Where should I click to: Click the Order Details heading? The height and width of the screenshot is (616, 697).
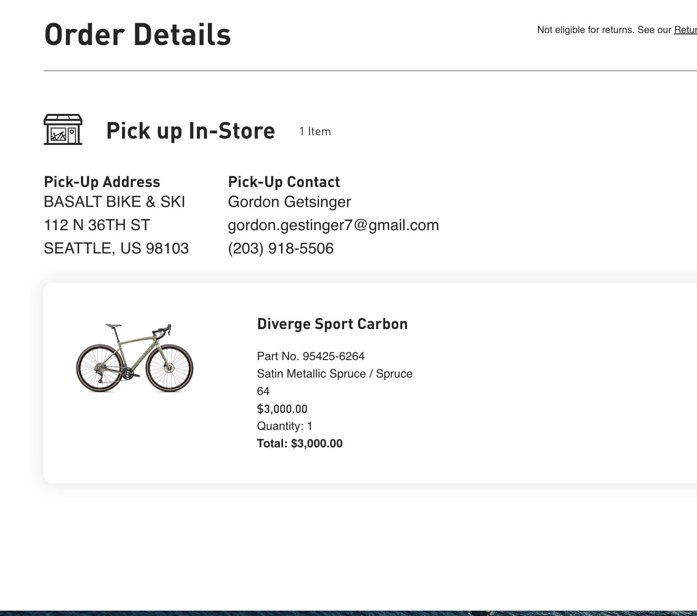[x=138, y=35]
